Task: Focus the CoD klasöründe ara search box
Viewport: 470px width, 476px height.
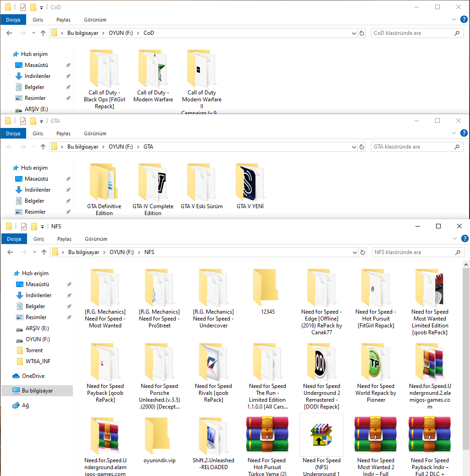Action: (x=417, y=33)
